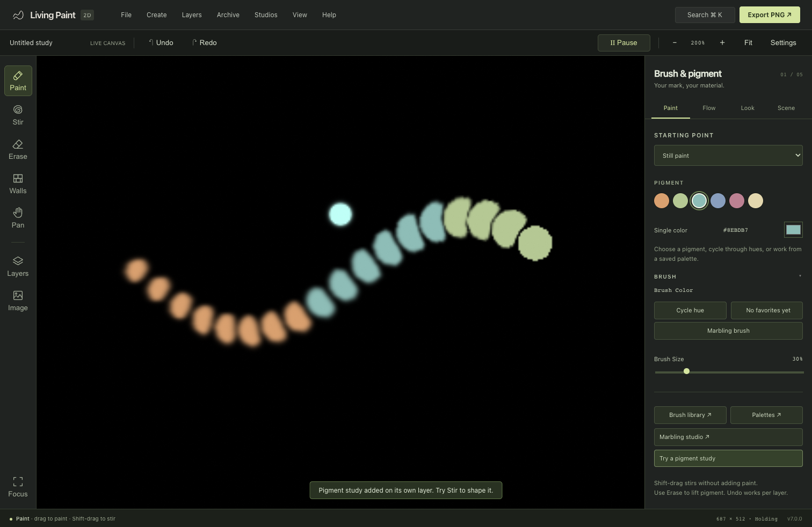
Task: Open the Studios menu
Action: click(x=266, y=15)
